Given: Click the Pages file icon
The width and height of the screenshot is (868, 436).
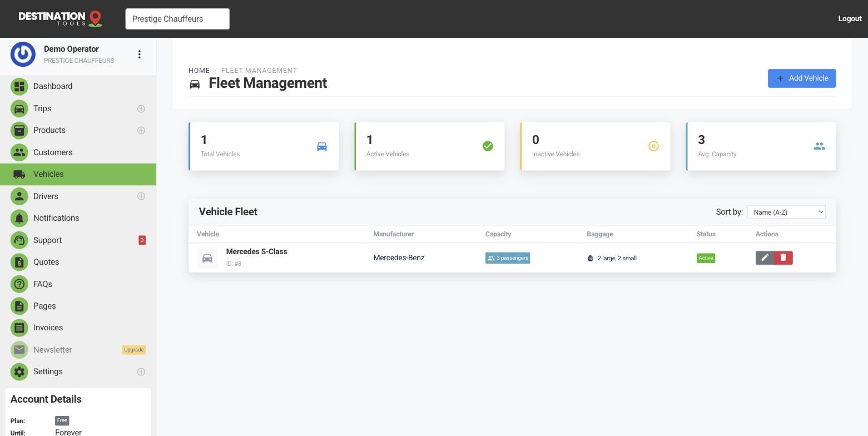Looking at the screenshot, I should click(19, 306).
